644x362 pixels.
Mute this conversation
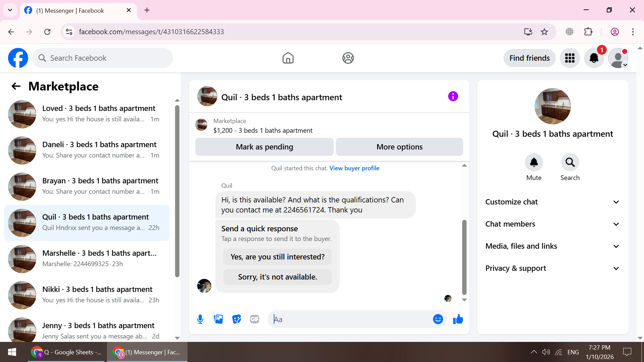[x=534, y=163]
